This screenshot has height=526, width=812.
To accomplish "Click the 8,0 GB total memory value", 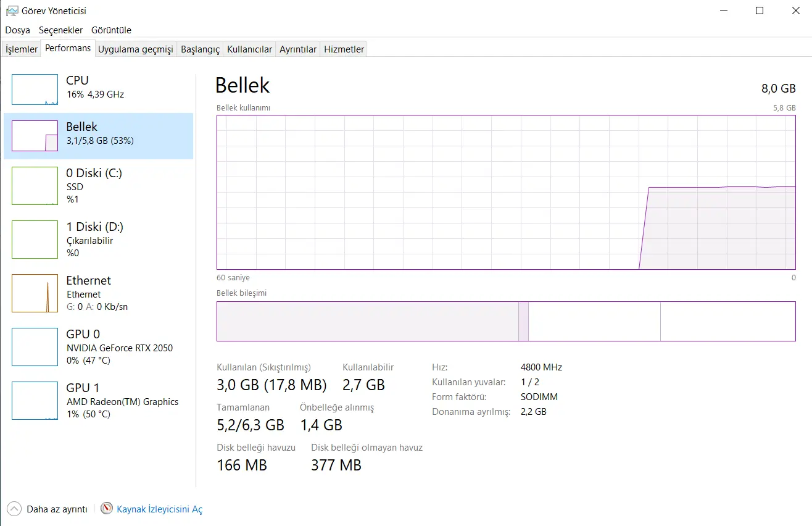I will (x=779, y=88).
